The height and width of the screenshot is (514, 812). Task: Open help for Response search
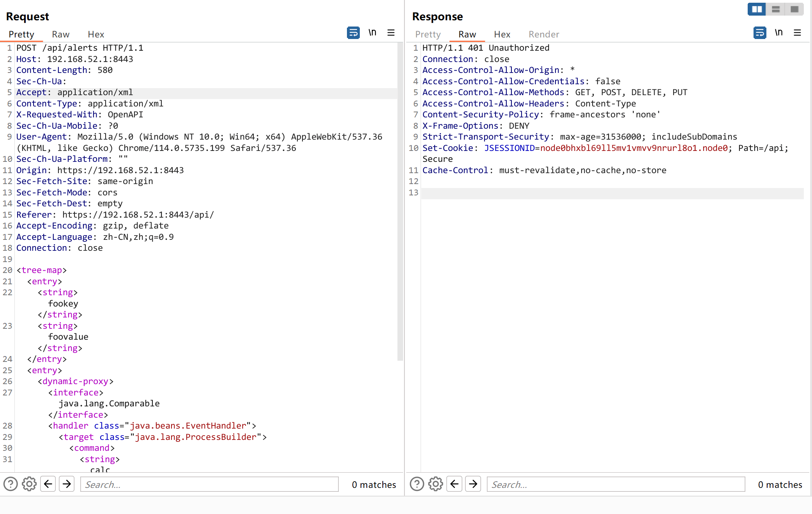point(417,484)
